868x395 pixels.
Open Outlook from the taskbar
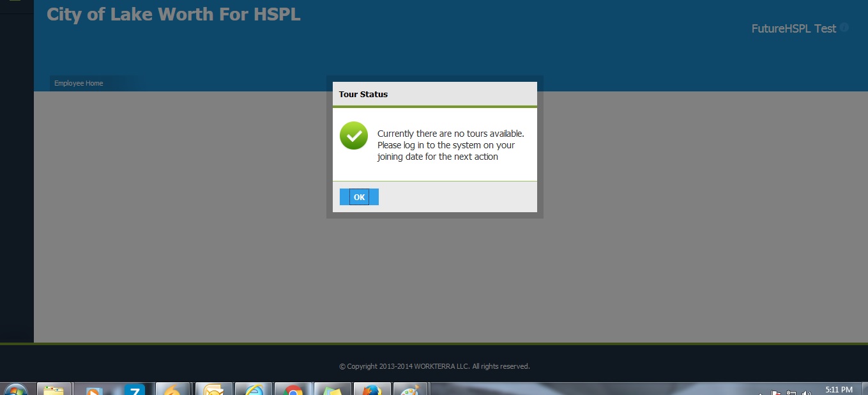click(x=213, y=389)
